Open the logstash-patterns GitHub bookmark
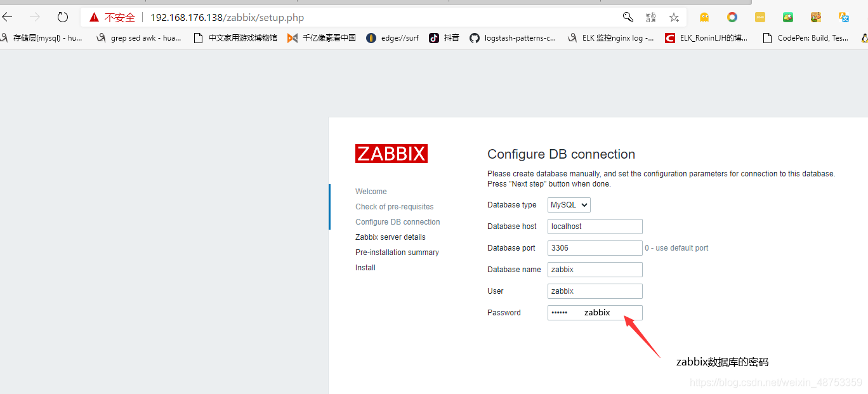868x394 pixels. (513, 38)
